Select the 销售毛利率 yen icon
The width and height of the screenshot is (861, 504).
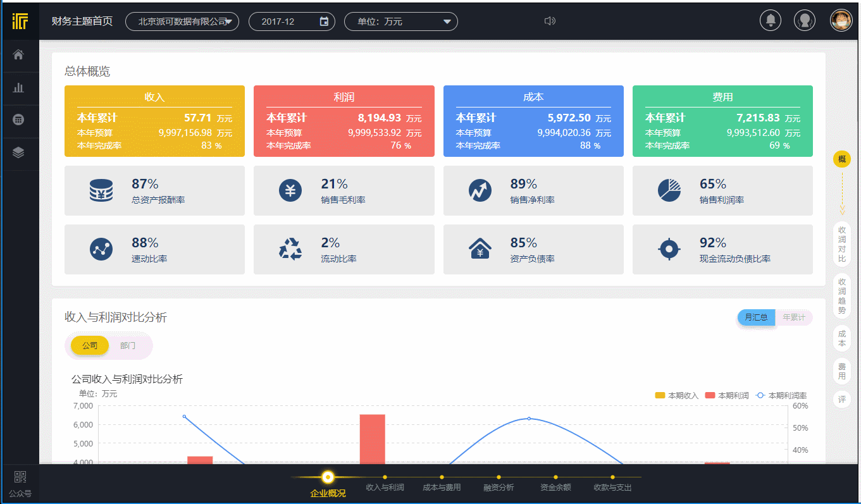pos(290,190)
